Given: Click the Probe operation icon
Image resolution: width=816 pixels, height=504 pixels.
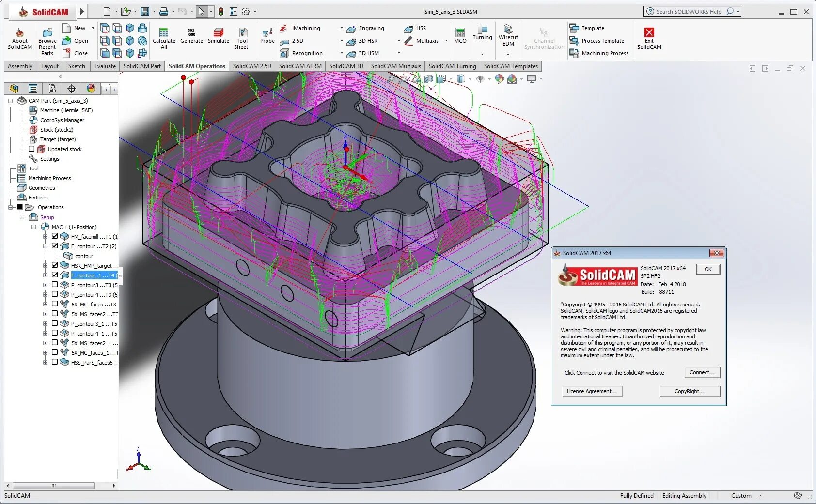Looking at the screenshot, I should click(x=267, y=36).
